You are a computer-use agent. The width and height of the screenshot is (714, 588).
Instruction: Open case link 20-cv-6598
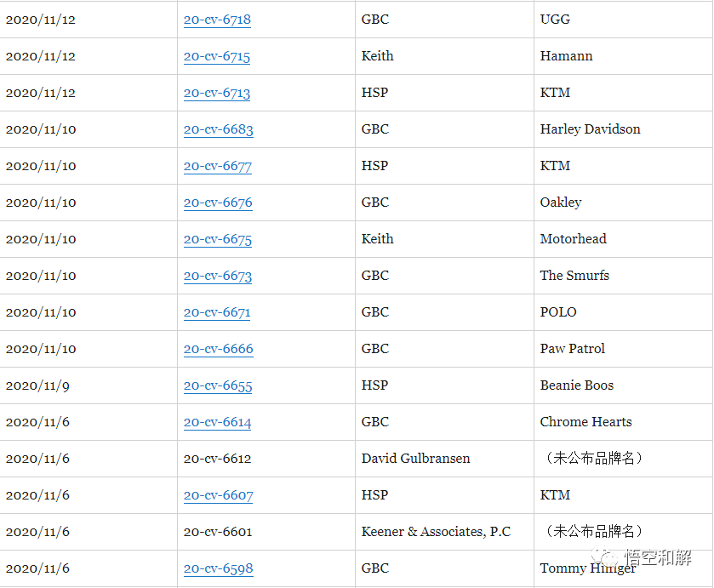pyautogui.click(x=218, y=568)
